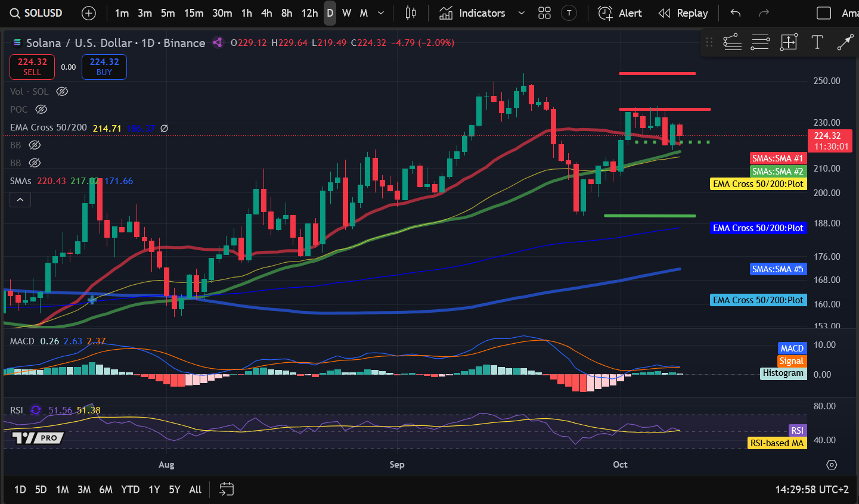Switch to the 1m timeframe
Viewport: 859px width, 504px height.
coord(122,13)
